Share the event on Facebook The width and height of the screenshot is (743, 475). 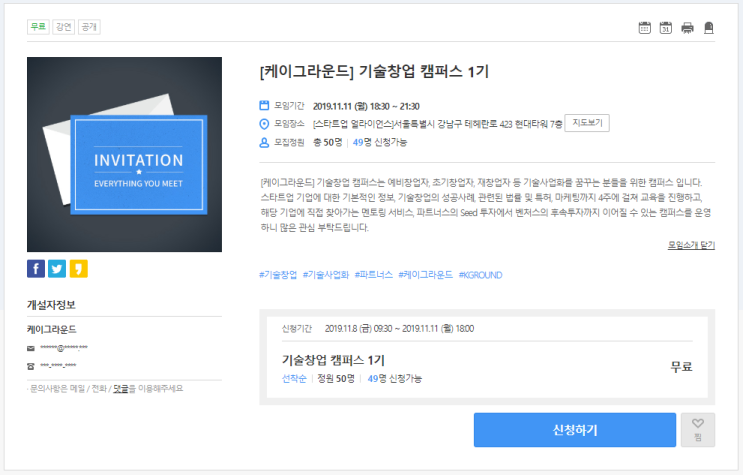[x=36, y=269]
